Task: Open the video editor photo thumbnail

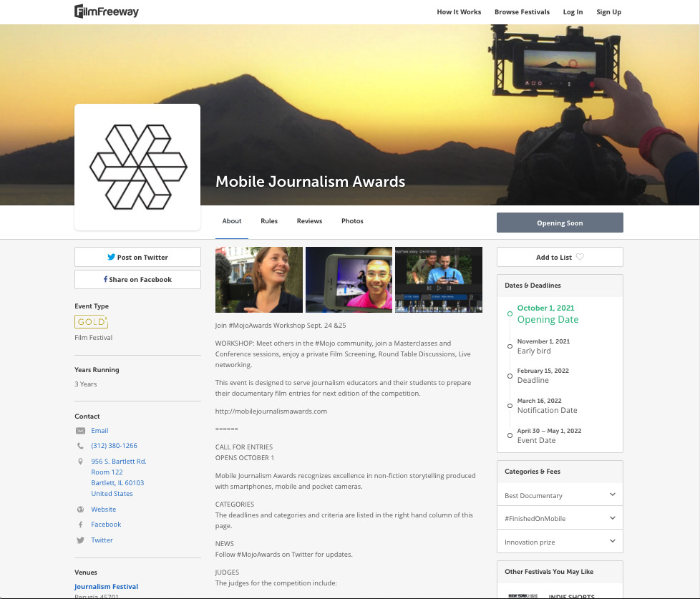Action: coord(439,280)
